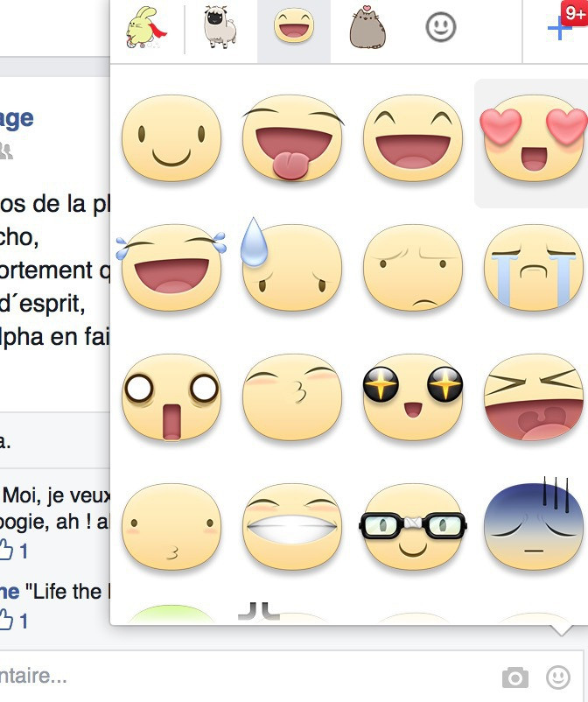
Task: Choose the nerd glasses sticker
Action: point(413,526)
